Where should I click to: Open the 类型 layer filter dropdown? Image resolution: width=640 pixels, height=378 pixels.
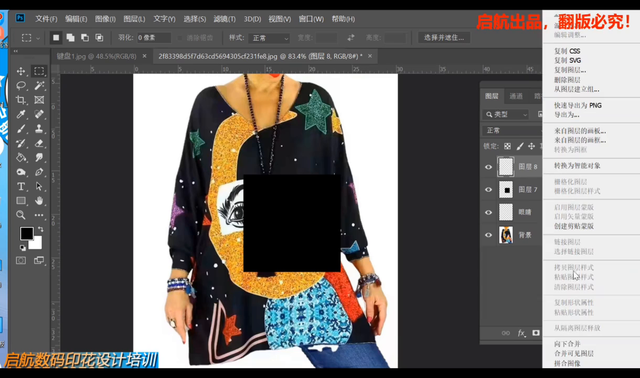(x=506, y=115)
